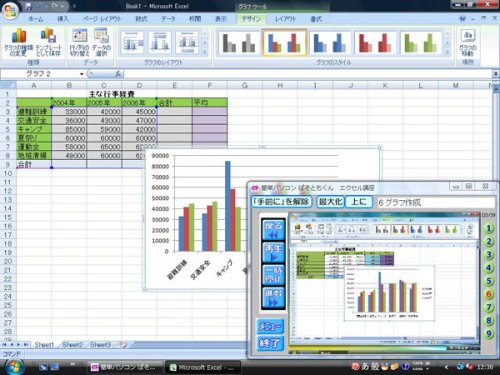The height and width of the screenshot is (375, 500).
Task: Switch to the Sheet2 tab
Action: point(72,344)
